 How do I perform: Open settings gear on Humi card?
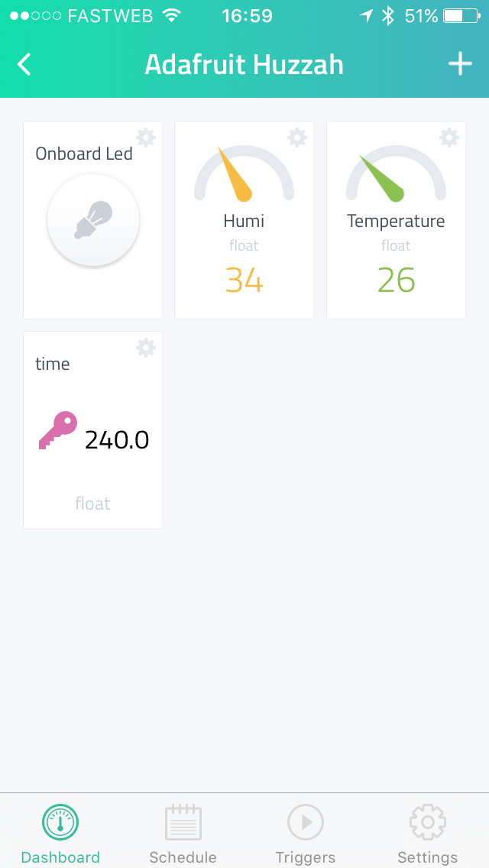click(297, 138)
